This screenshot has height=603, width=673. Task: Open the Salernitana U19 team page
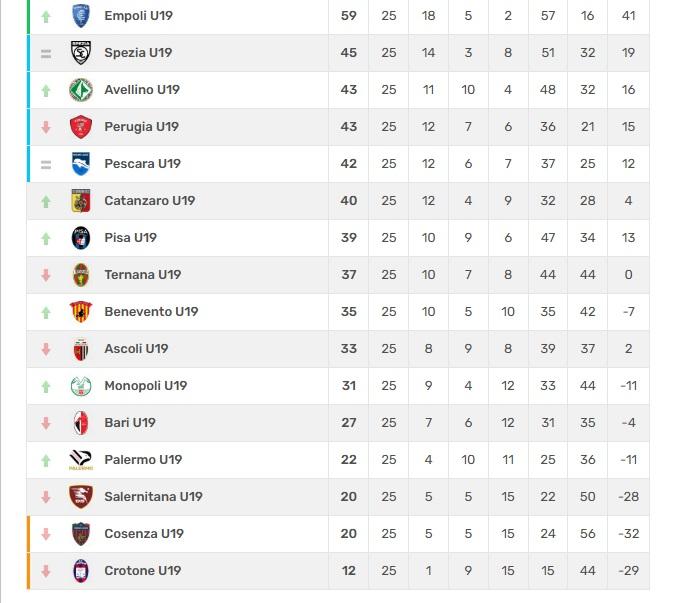click(153, 497)
